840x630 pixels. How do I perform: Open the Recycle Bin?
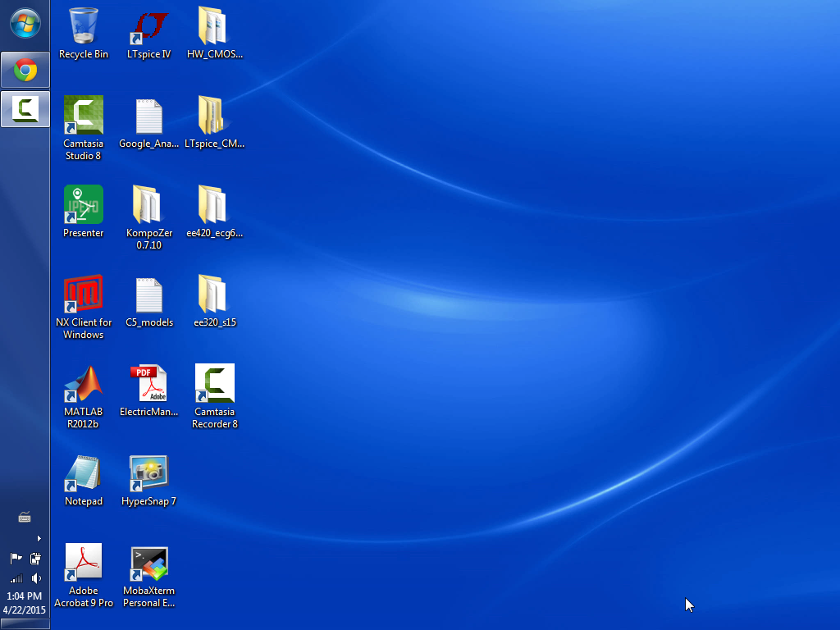click(x=84, y=27)
